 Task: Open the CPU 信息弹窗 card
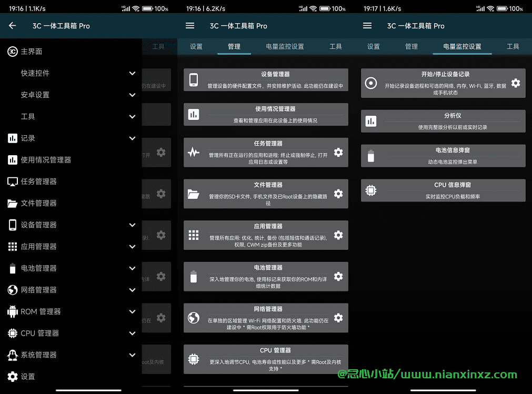443,190
